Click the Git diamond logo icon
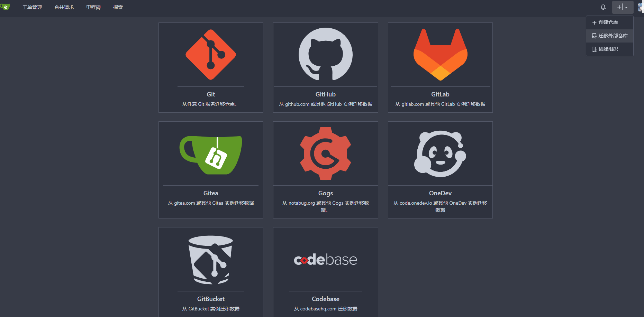Image resolution: width=644 pixels, height=317 pixels. pos(211,55)
